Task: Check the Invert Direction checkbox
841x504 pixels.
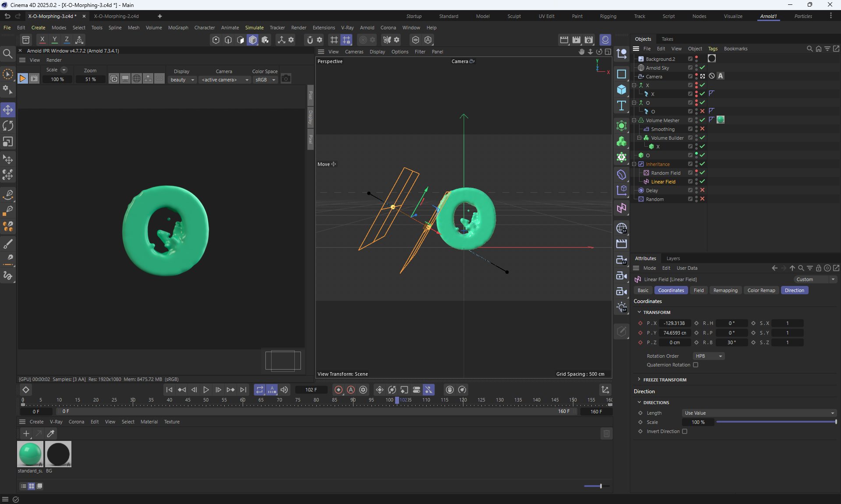Action: click(685, 431)
